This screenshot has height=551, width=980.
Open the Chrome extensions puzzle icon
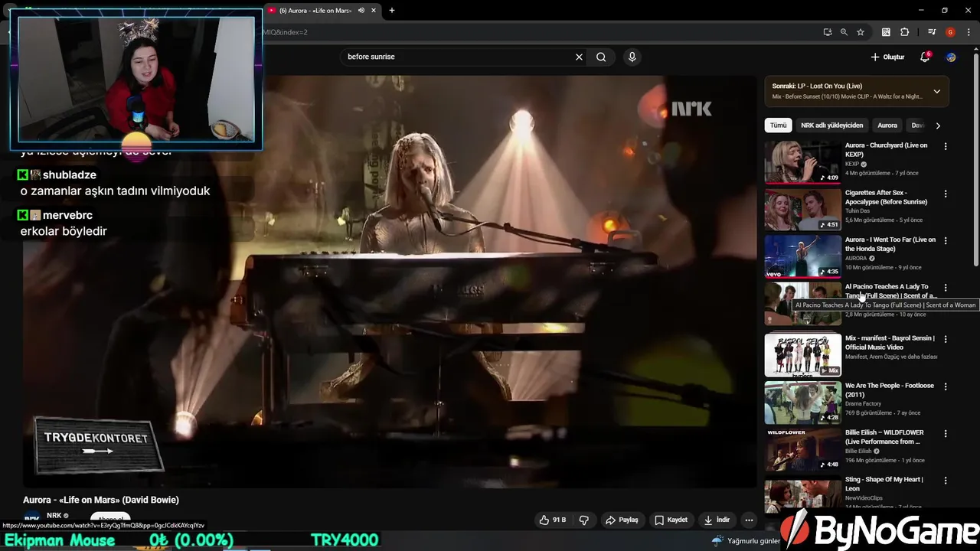905,32
